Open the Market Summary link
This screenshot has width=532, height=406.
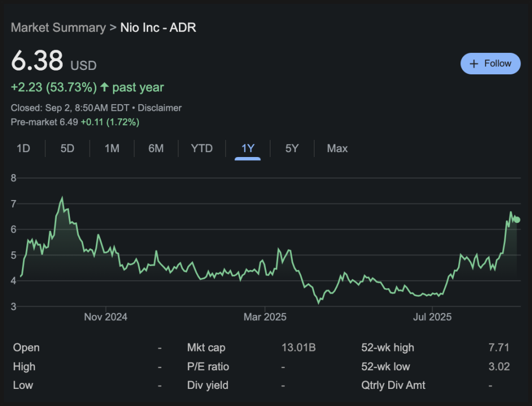(58, 28)
